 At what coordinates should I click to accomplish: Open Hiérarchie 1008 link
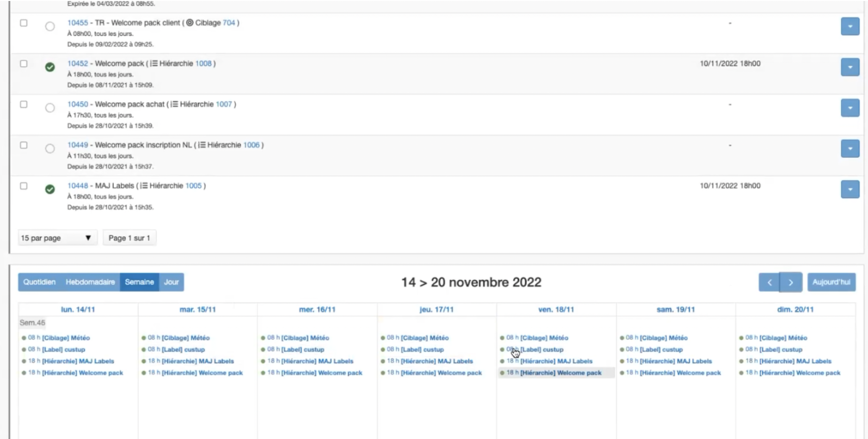pyautogui.click(x=203, y=64)
